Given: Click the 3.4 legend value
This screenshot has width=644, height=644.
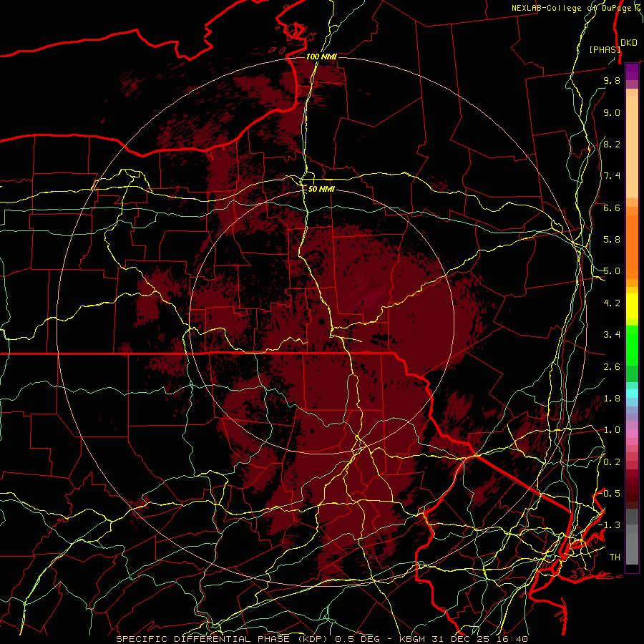Looking at the screenshot, I should [x=612, y=335].
